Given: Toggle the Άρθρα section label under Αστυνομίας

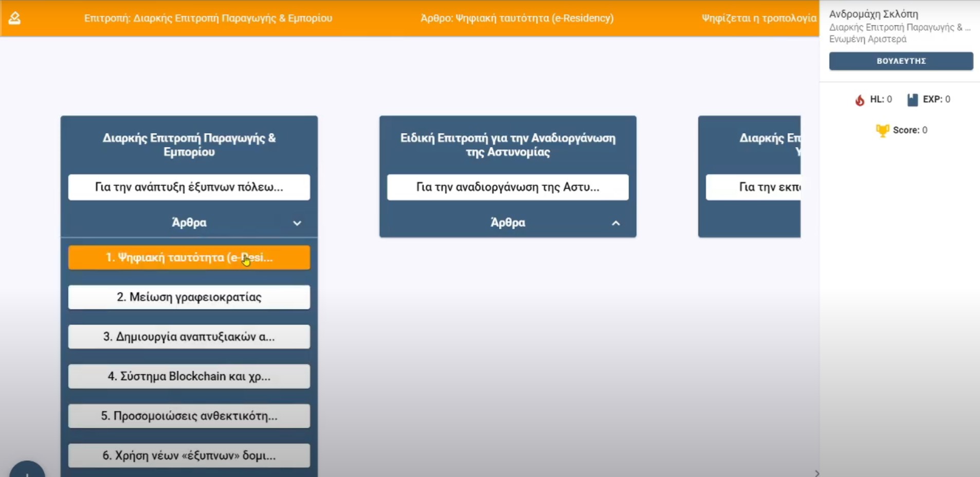Looking at the screenshot, I should tap(507, 223).
